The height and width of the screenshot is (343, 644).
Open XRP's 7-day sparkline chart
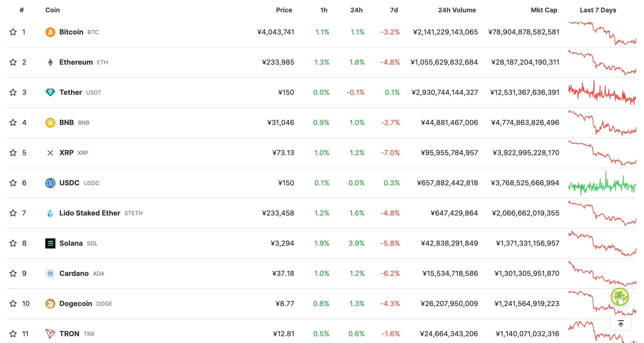(602, 153)
